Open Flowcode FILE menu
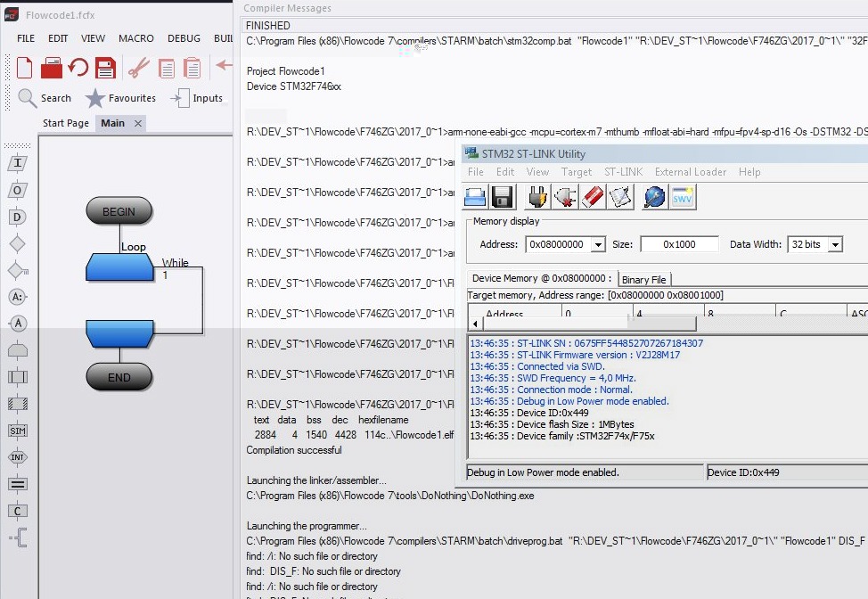This screenshot has height=599, width=868. pyautogui.click(x=26, y=38)
